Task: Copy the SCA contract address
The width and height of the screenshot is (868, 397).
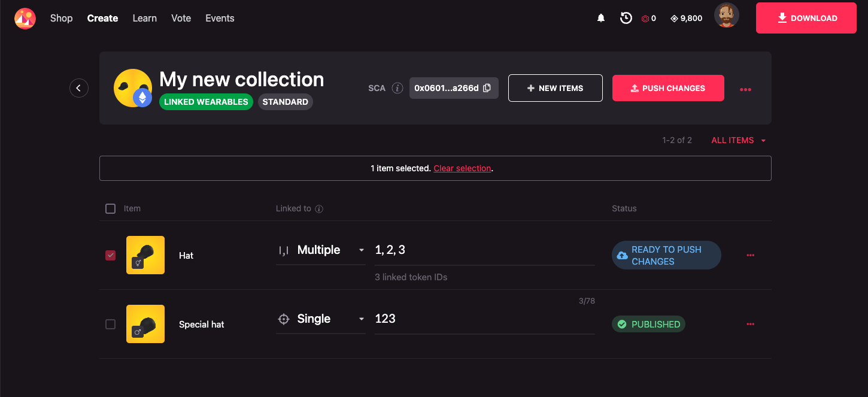Action: (x=487, y=88)
